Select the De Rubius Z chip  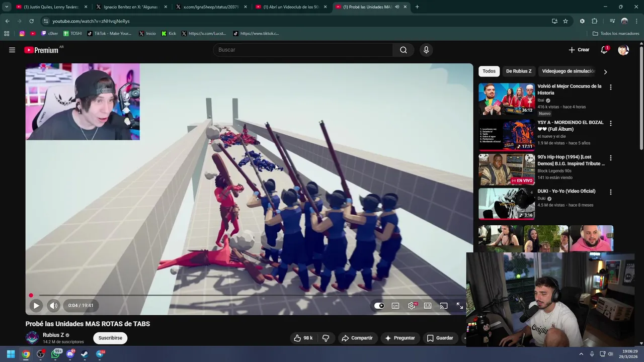(519, 71)
